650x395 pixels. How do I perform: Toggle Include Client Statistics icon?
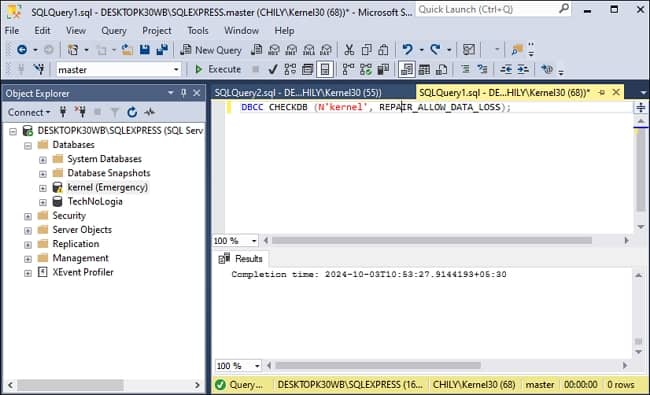pos(383,69)
